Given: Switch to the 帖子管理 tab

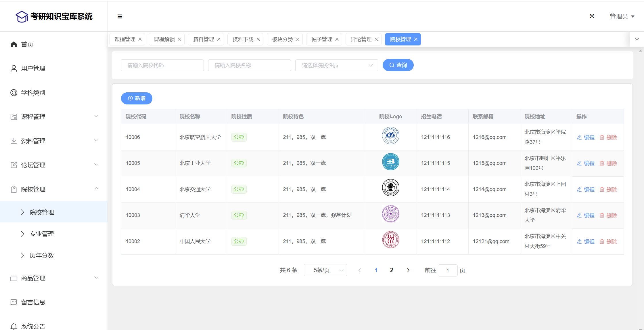Looking at the screenshot, I should click(321, 39).
